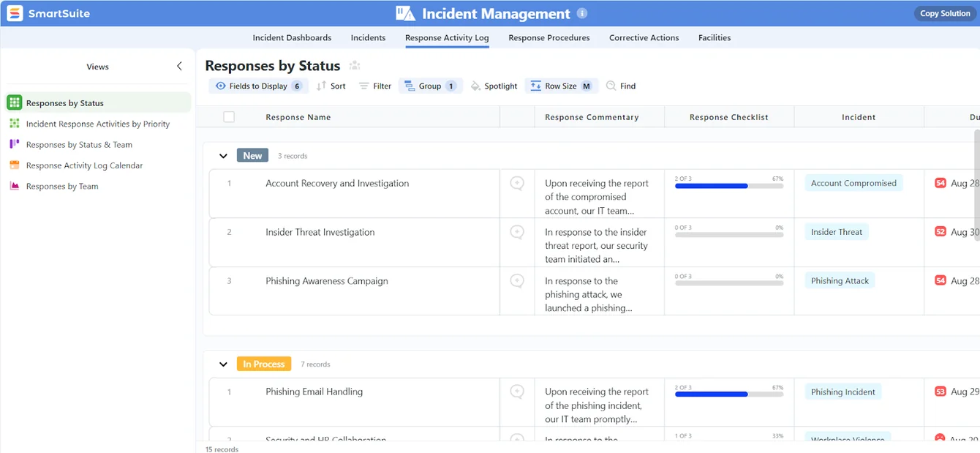Screen dimensions: 980x453
Task: Click the New status label
Action: click(252, 156)
